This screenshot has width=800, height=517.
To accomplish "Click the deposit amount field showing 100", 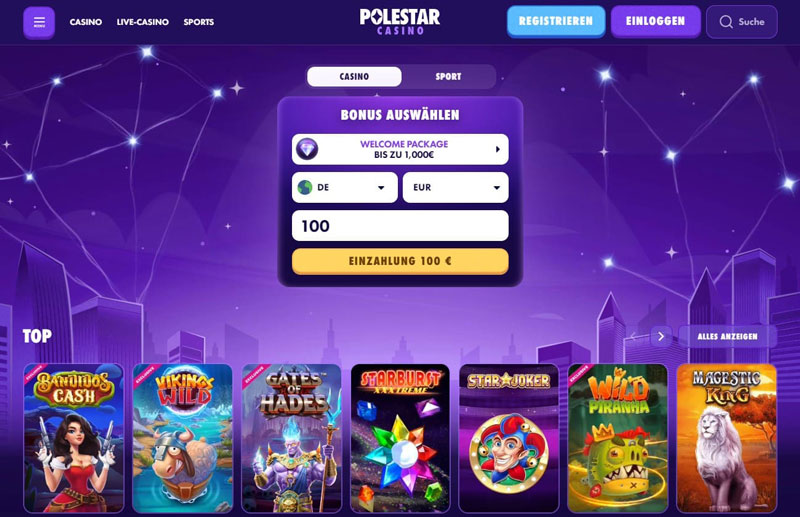I will tap(400, 226).
